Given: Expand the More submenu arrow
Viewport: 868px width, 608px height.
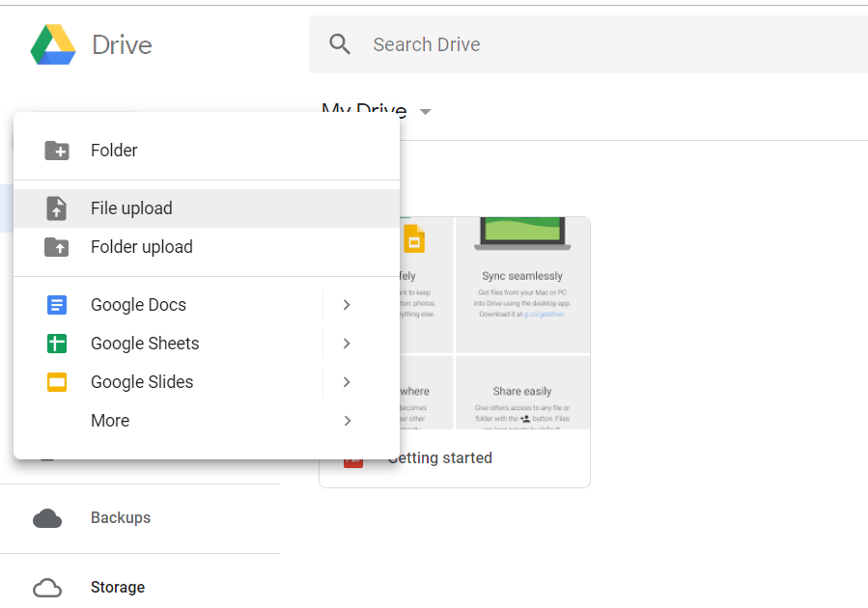Looking at the screenshot, I should pyautogui.click(x=347, y=420).
